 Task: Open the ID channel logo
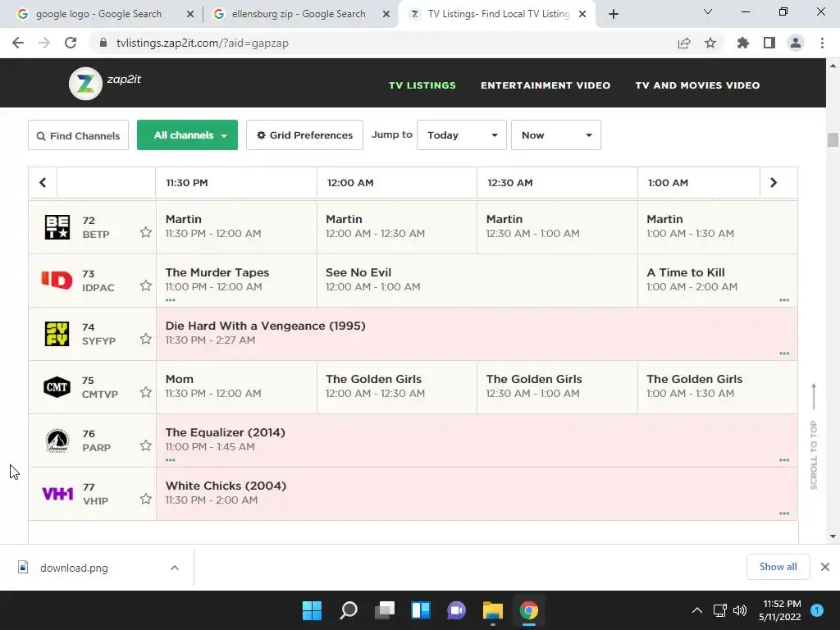pos(57,281)
